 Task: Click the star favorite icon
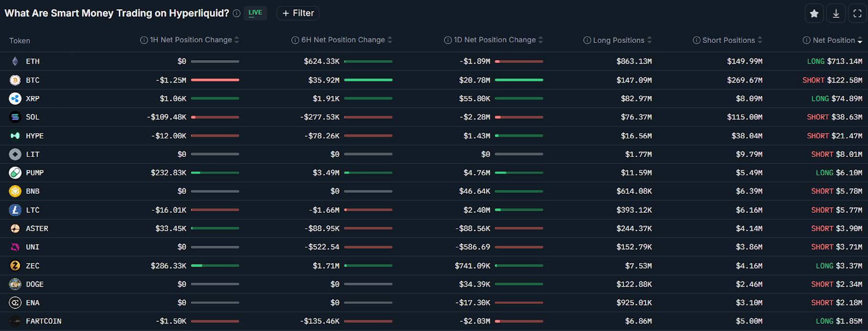point(814,14)
